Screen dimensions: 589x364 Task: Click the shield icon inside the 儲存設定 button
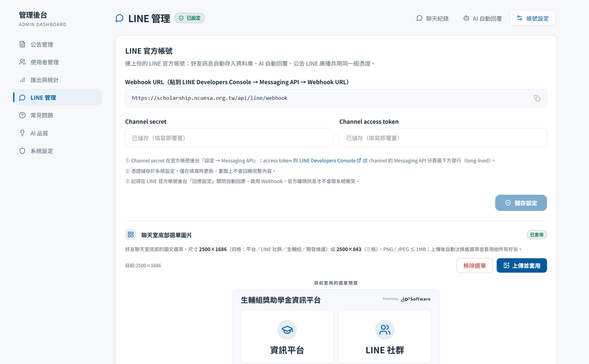click(508, 203)
